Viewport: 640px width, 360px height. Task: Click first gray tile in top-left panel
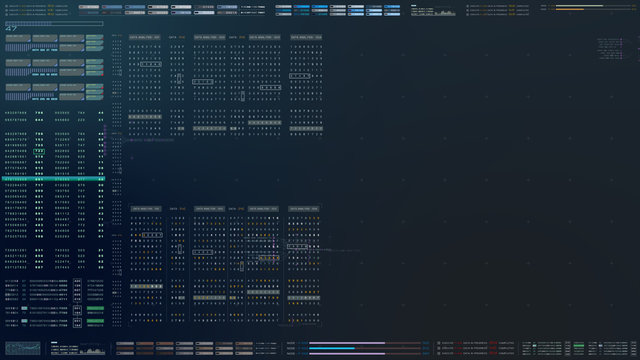click(18, 38)
